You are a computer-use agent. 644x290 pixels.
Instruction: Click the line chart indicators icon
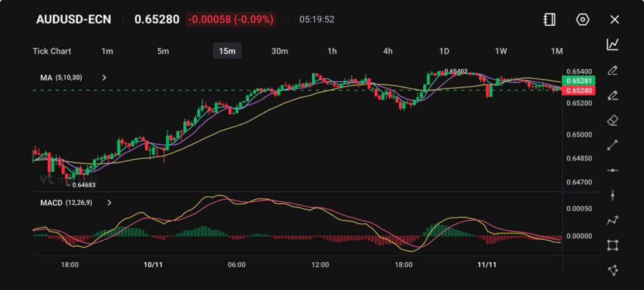coord(613,44)
